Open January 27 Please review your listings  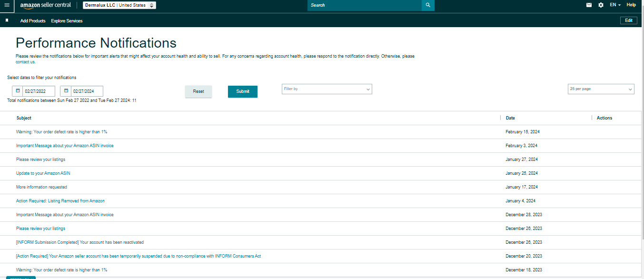pyautogui.click(x=40, y=159)
